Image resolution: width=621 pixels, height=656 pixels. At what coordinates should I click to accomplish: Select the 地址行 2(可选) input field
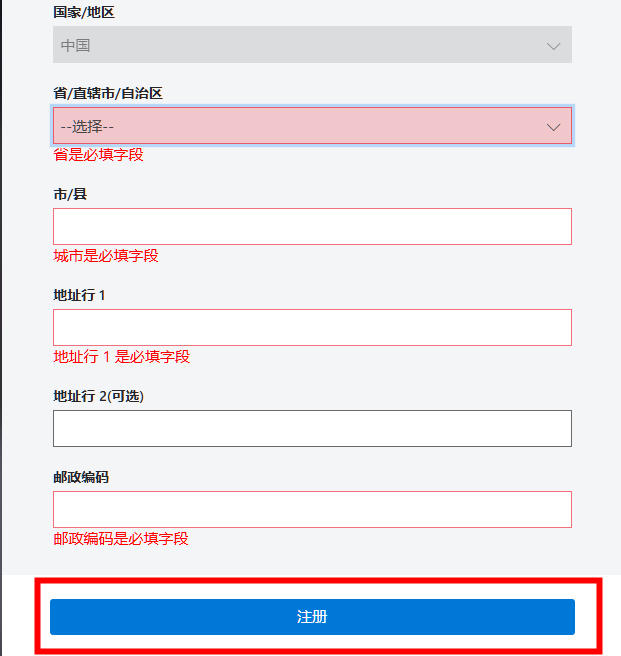(x=312, y=428)
